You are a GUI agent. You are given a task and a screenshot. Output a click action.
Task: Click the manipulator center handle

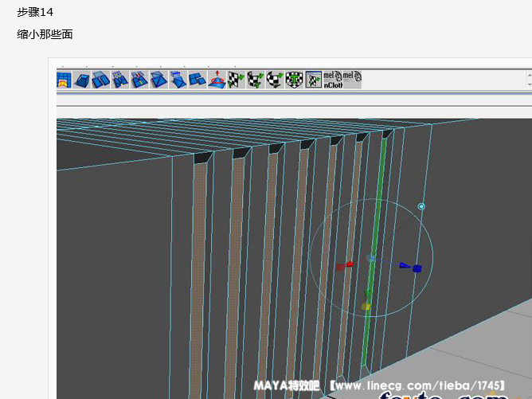click(x=371, y=258)
